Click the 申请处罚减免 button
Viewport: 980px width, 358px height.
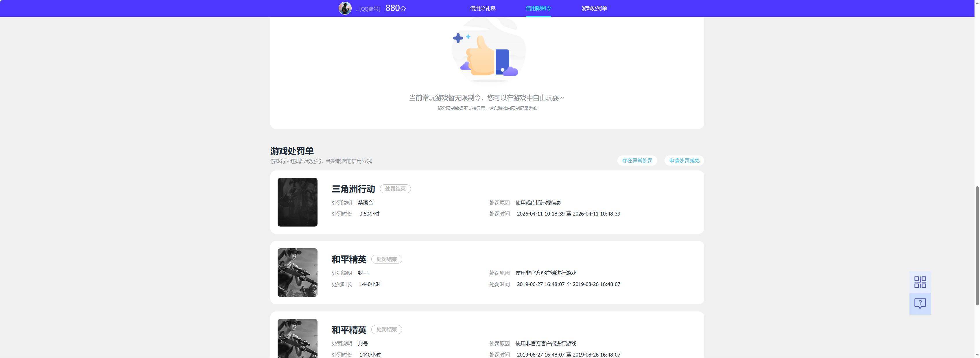684,161
